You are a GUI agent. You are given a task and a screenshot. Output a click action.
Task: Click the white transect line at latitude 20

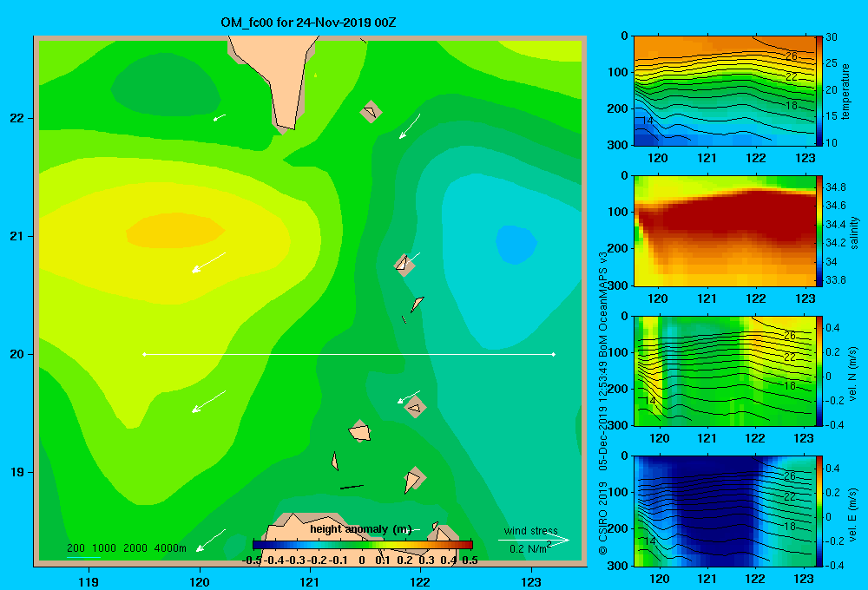click(x=349, y=354)
